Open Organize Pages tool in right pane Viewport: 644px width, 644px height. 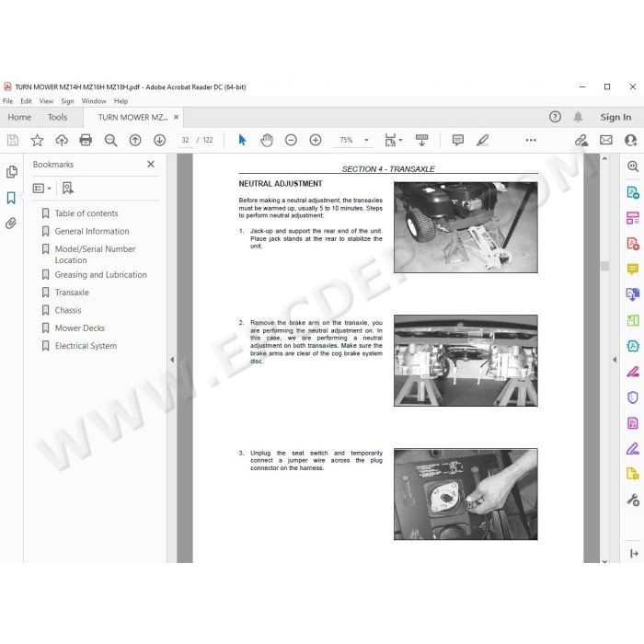pyautogui.click(x=633, y=218)
